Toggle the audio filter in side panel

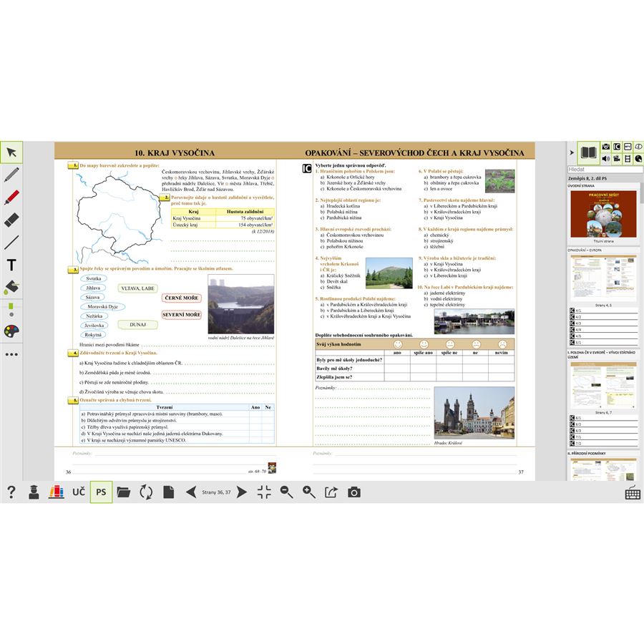(606, 158)
